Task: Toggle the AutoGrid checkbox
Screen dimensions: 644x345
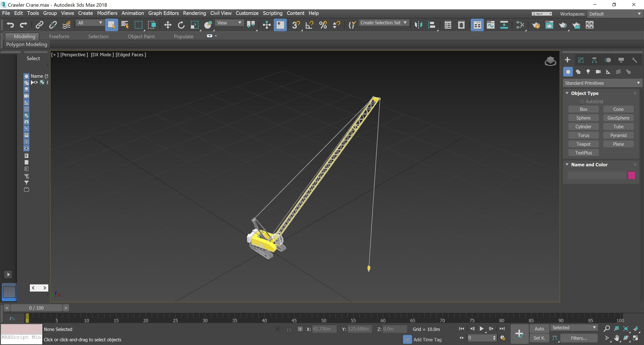Action: [x=582, y=101]
